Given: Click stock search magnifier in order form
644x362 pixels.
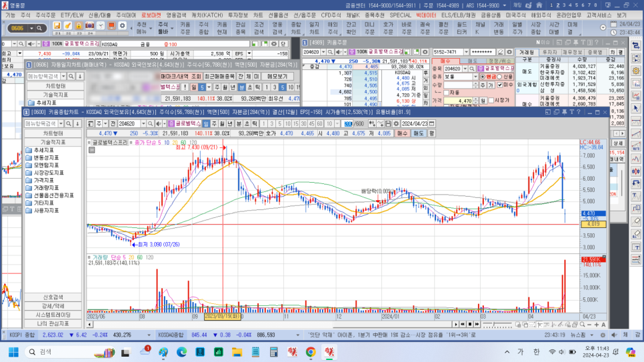Looking at the screenshot, I should coord(471,69).
